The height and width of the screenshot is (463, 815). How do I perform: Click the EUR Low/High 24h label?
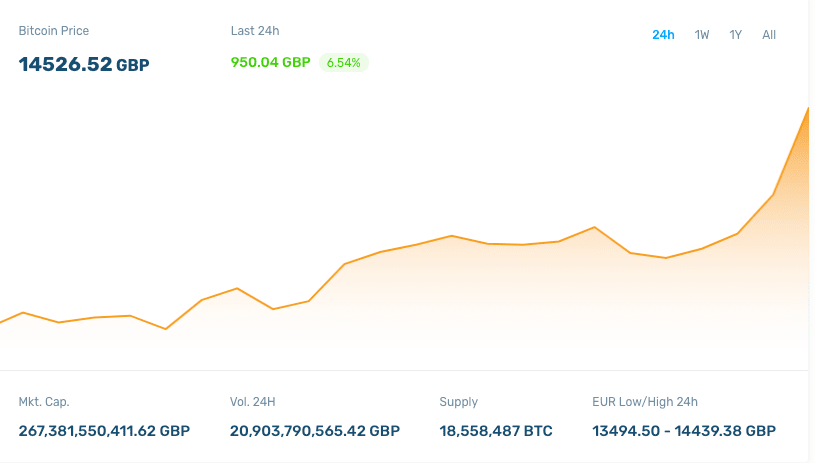point(645,402)
